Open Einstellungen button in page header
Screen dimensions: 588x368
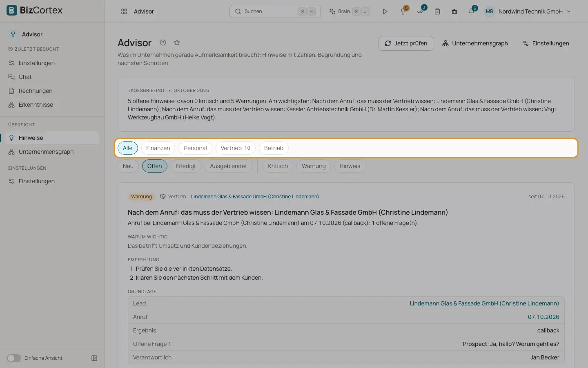pos(546,43)
